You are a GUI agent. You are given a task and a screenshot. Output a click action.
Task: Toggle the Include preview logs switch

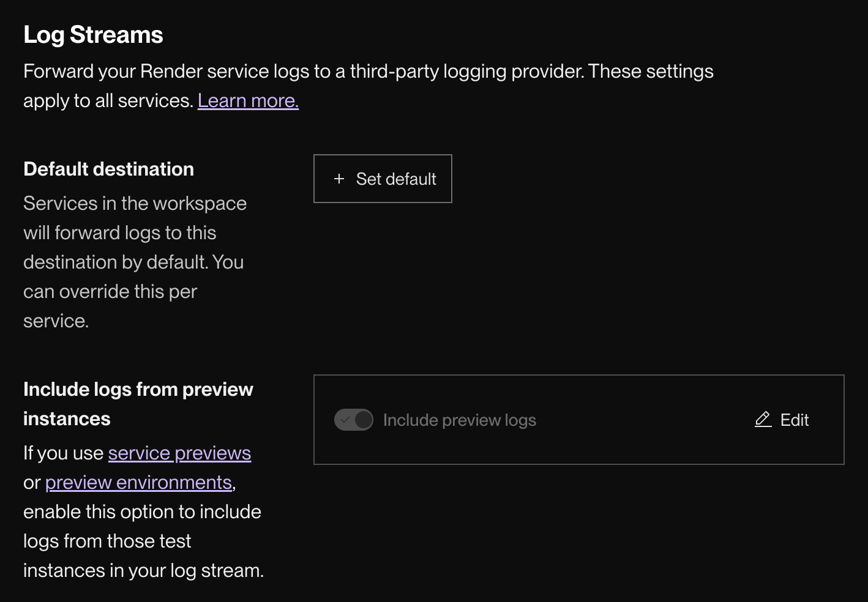(354, 420)
